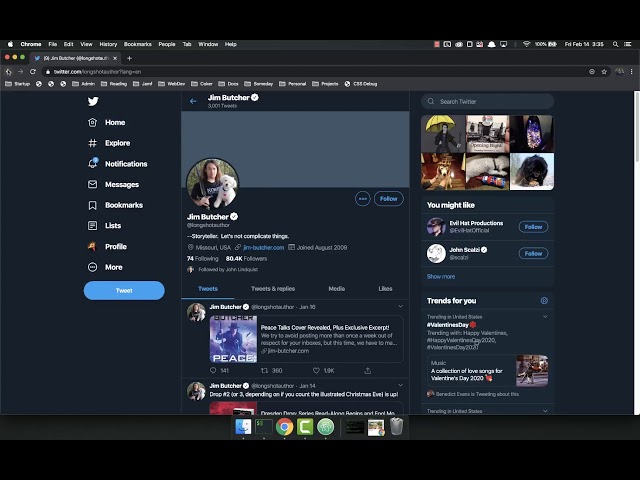Open the History menu
640x480 pixels.
tap(108, 44)
